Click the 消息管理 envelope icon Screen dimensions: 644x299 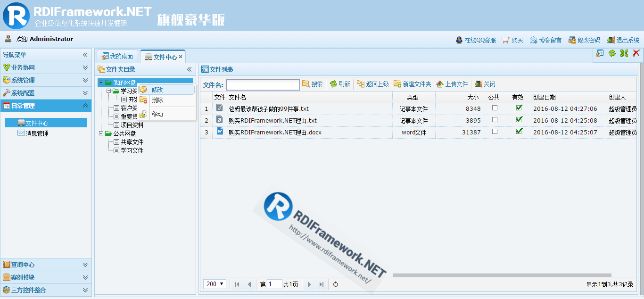tap(21, 133)
